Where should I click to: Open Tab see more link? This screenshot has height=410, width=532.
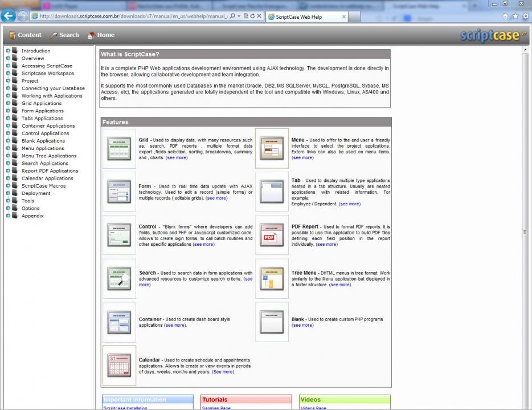pos(350,204)
